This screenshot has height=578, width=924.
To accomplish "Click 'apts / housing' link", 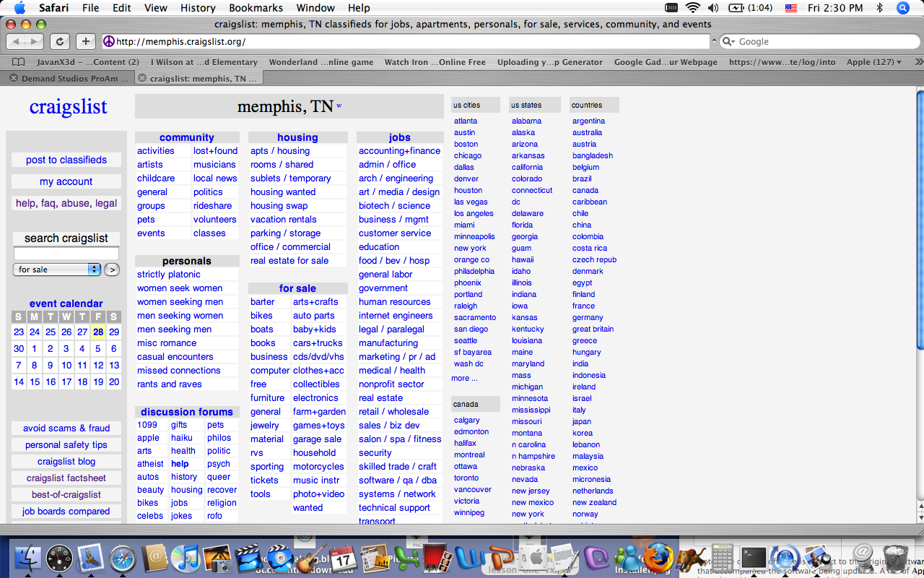I will pos(280,150).
